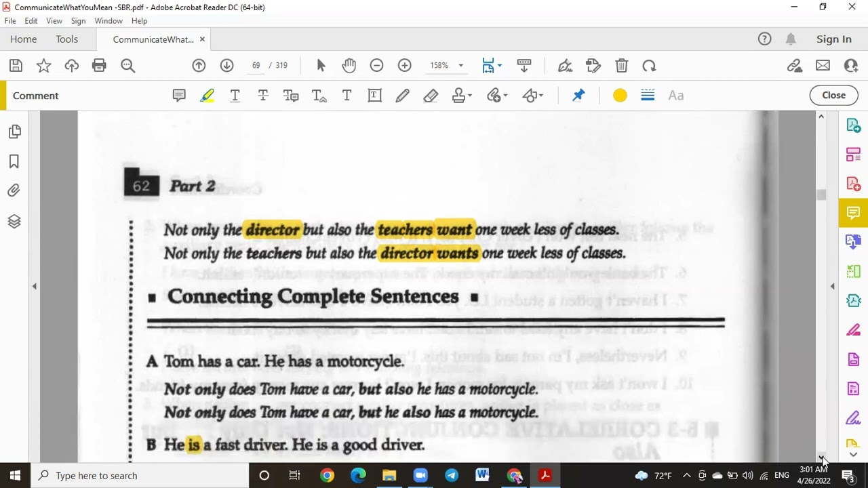Print the document with the printer icon
Viewport: 868px width, 488px height.
(x=99, y=66)
